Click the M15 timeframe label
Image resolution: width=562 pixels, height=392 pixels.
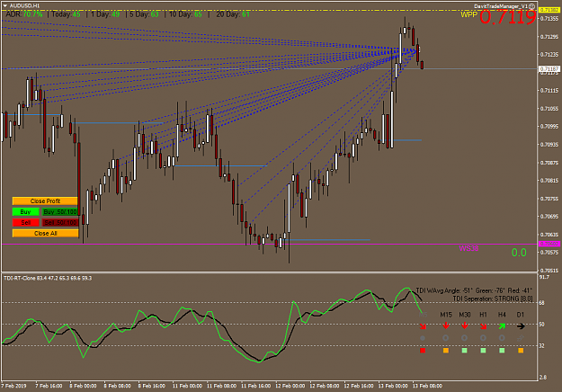point(446,315)
